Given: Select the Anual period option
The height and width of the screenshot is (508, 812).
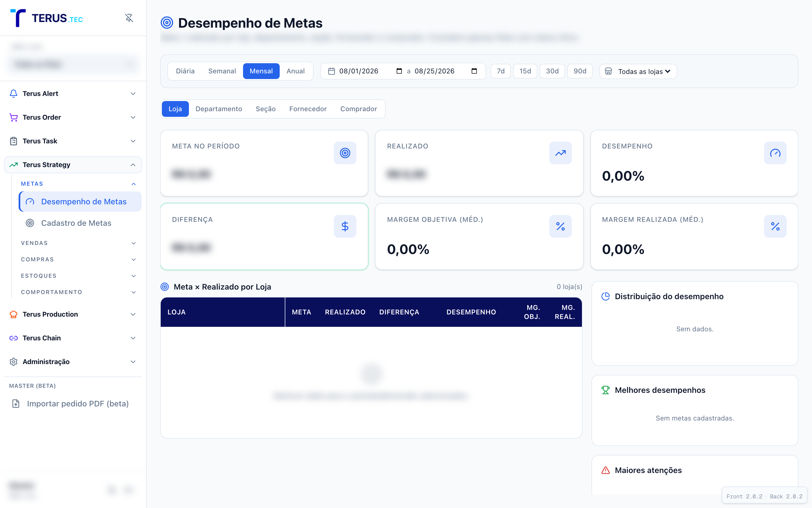Looking at the screenshot, I should pyautogui.click(x=295, y=71).
